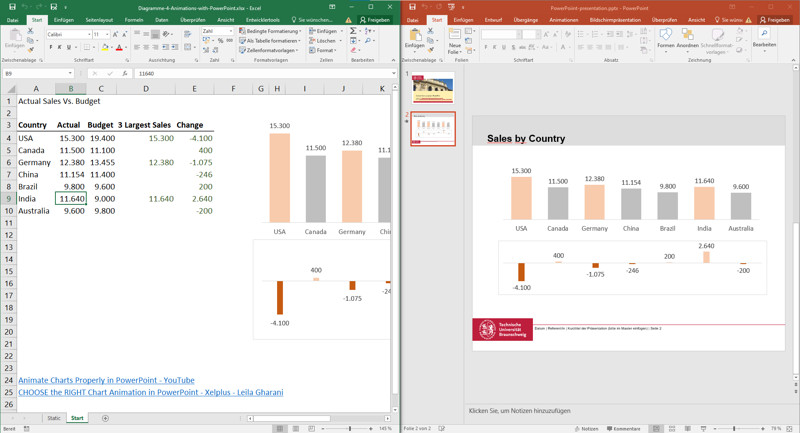This screenshot has height=433, width=800.
Task: Open the Entwicklertools tab in Excel
Action: pos(263,20)
